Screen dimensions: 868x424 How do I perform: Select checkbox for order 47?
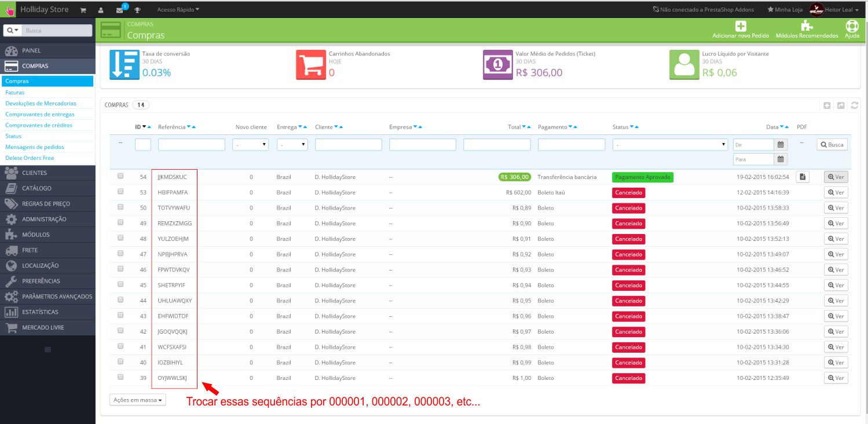(120, 254)
